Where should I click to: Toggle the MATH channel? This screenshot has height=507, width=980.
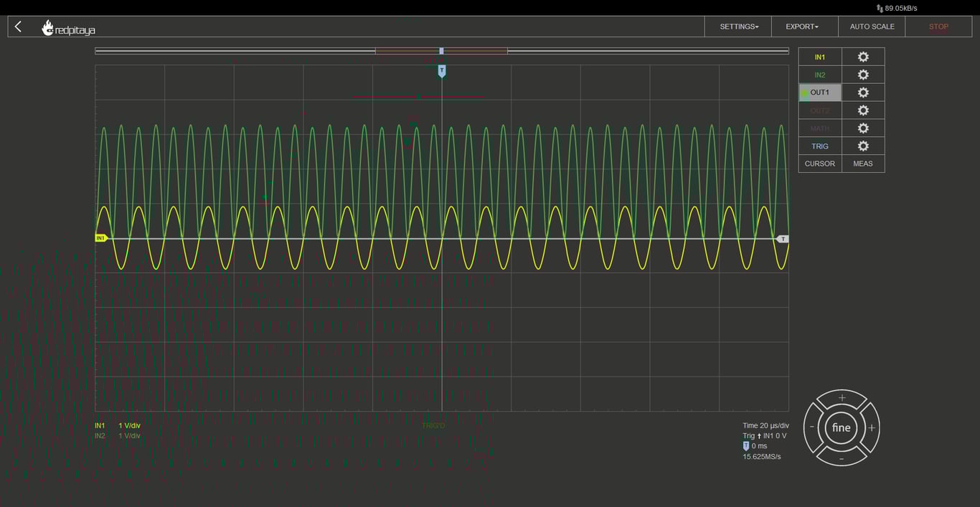820,128
